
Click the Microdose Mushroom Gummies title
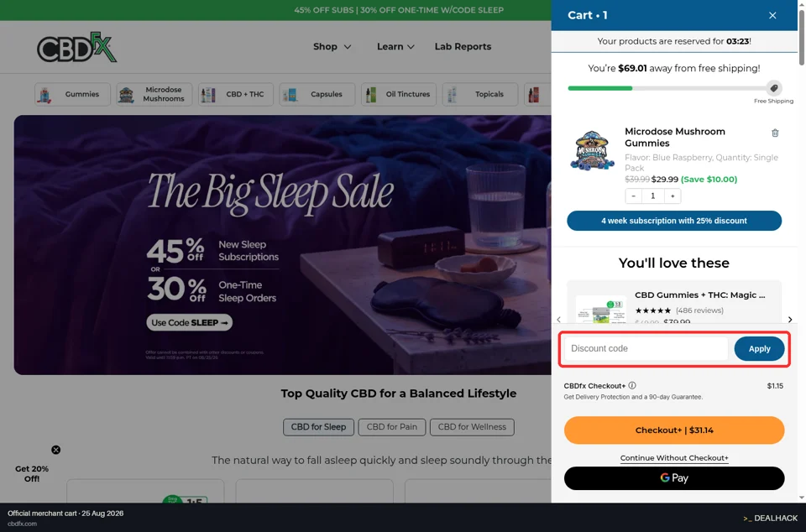674,137
